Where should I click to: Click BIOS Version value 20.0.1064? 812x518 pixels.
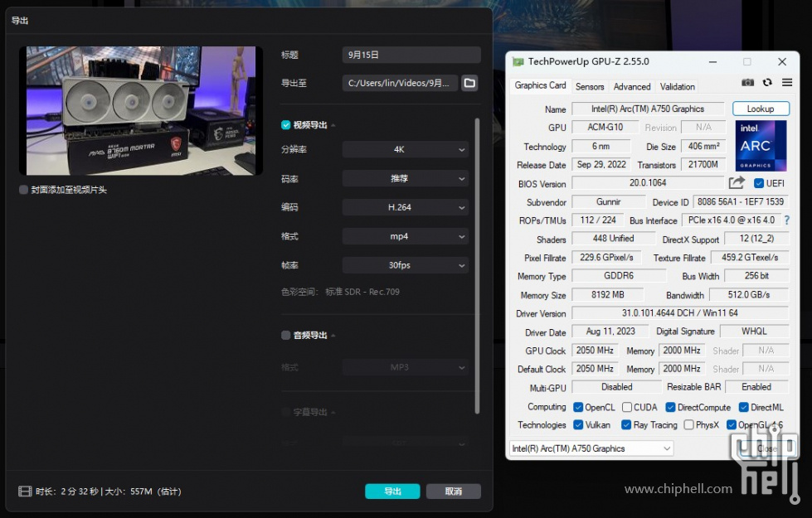pos(648,183)
